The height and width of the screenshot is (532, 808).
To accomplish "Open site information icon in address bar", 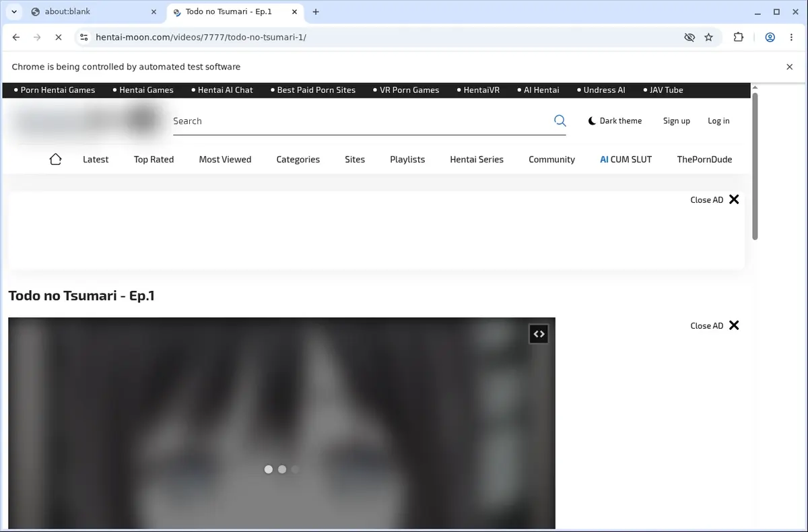I will tap(83, 38).
